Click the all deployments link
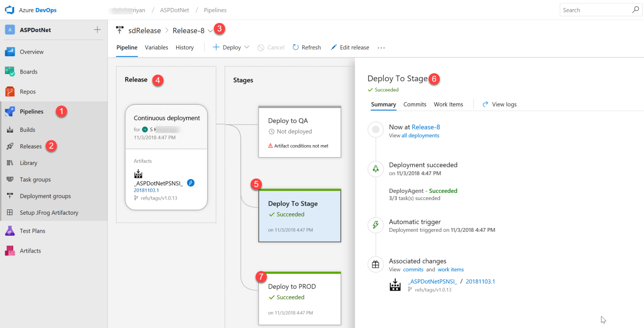644x328 pixels. tap(420, 136)
